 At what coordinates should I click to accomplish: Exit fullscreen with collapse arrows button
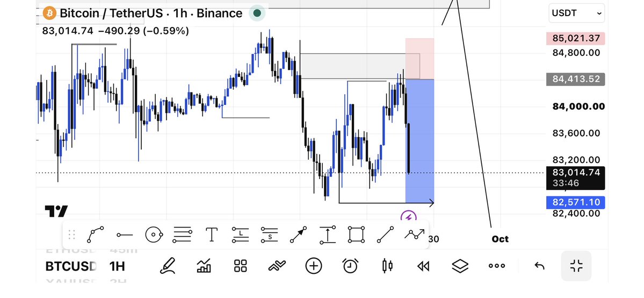576,266
